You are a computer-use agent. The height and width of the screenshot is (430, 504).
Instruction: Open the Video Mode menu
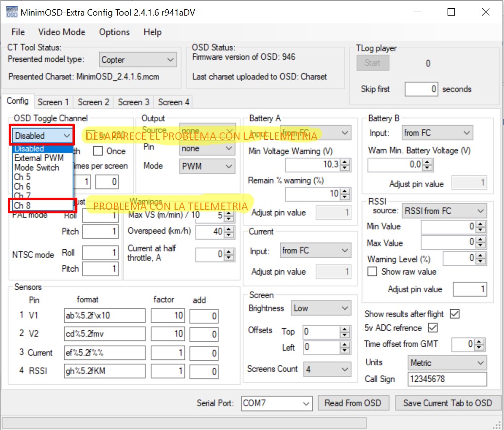[62, 32]
